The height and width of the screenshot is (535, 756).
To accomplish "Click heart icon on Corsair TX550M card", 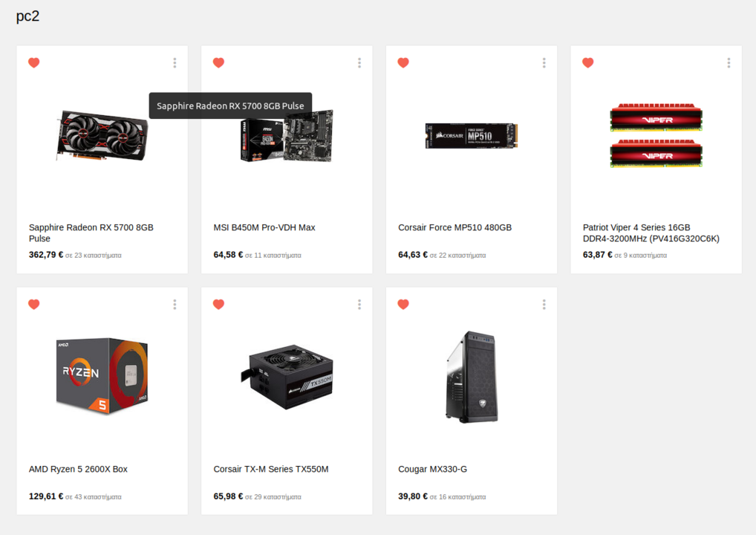I will pyautogui.click(x=218, y=305).
